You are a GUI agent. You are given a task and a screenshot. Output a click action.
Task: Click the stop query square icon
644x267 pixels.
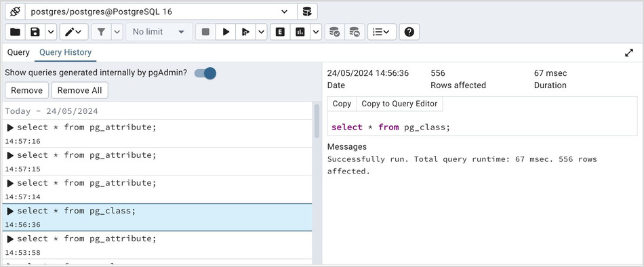point(206,32)
